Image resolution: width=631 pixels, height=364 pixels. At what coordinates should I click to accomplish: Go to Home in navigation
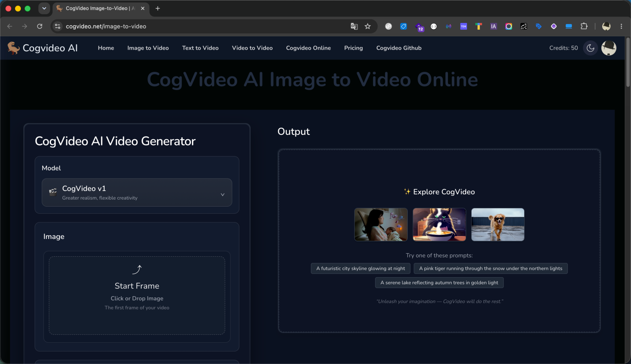pyautogui.click(x=106, y=48)
